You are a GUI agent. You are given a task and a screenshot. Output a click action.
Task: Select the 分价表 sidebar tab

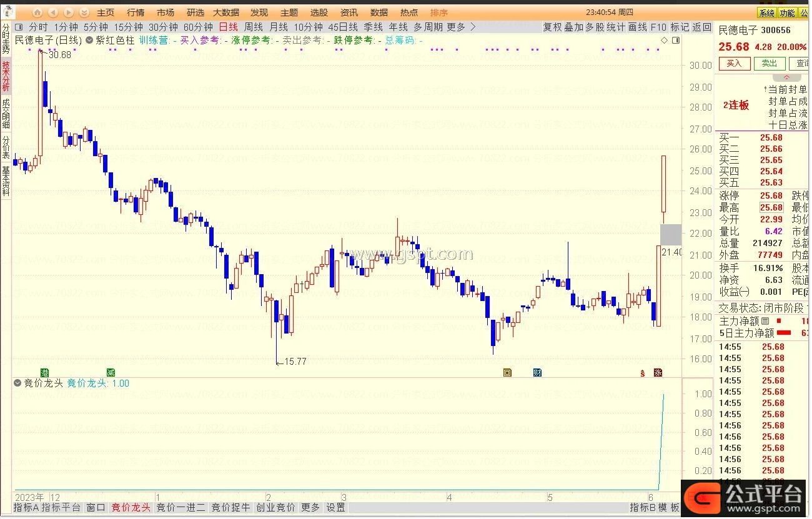tap(6, 147)
